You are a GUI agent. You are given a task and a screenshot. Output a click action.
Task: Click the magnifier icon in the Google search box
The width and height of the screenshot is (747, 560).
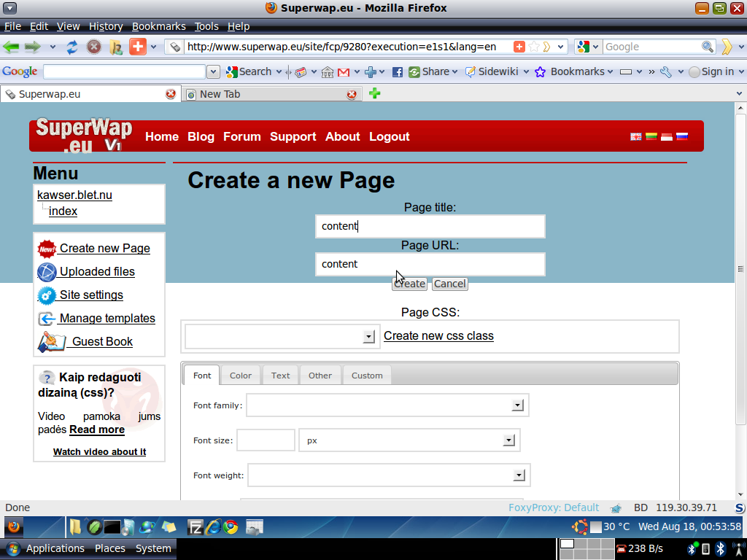(708, 47)
